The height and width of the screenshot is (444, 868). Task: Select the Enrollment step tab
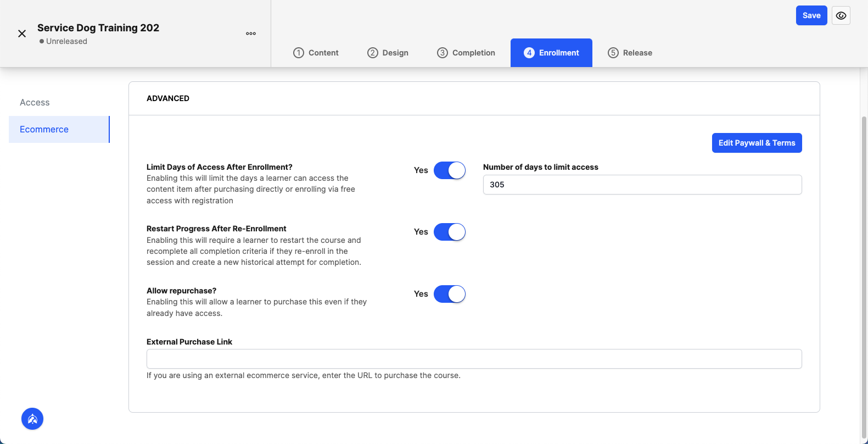[551, 53]
